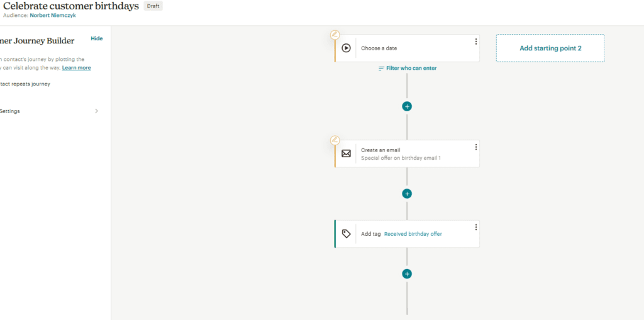Open the Norbert Niemczyk audience link
Viewport: 644px width, 320px height.
[x=53, y=15]
